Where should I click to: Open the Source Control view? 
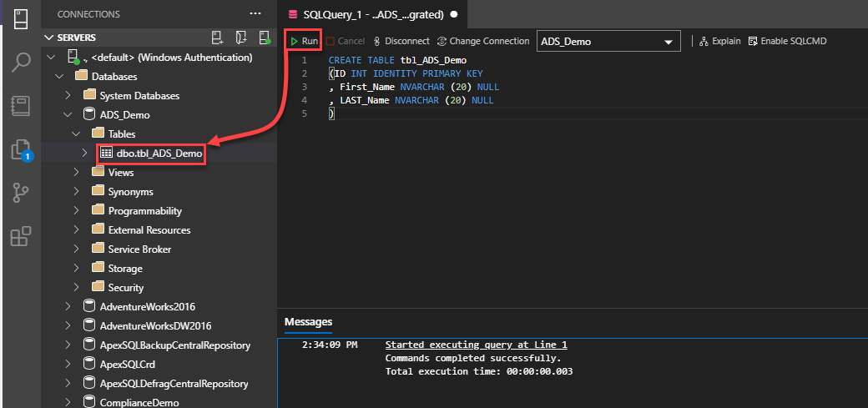point(21,193)
